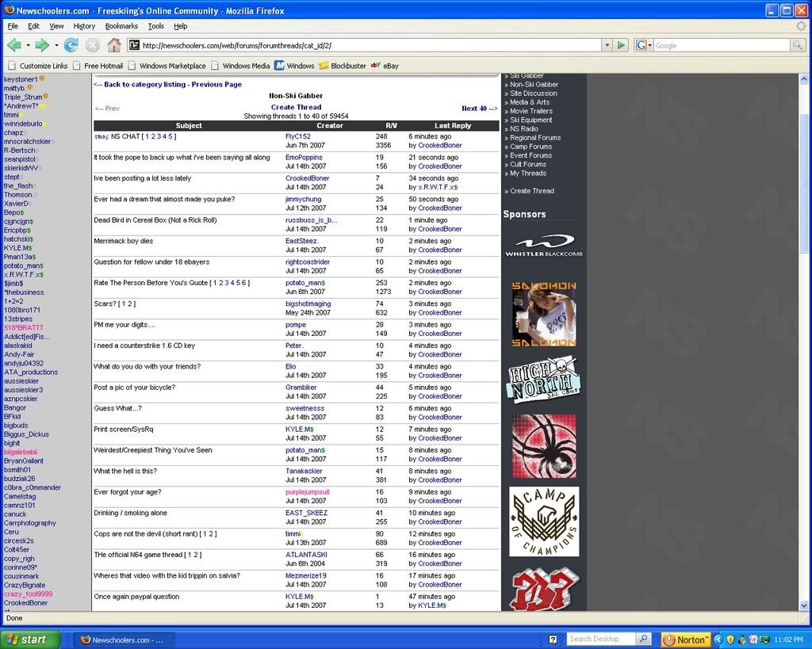Screen dimensions: 812x649
Task: Open the Norton taskbar button
Action: [x=684, y=639]
